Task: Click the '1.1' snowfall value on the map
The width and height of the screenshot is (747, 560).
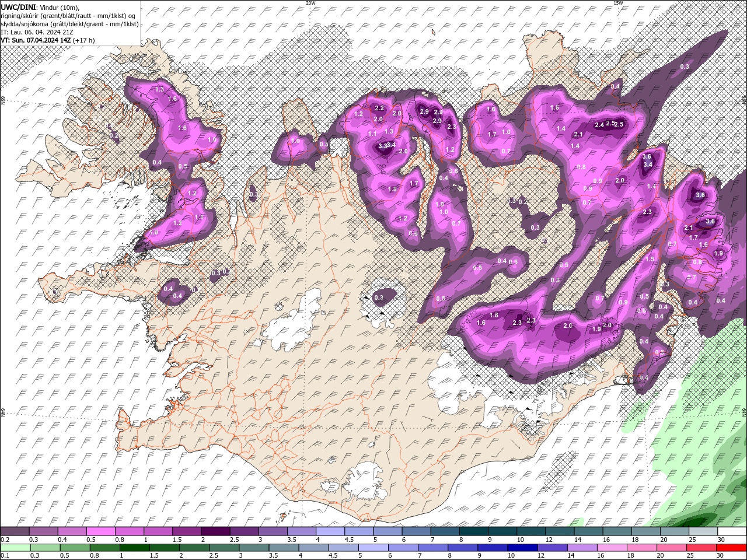Action: [372, 134]
